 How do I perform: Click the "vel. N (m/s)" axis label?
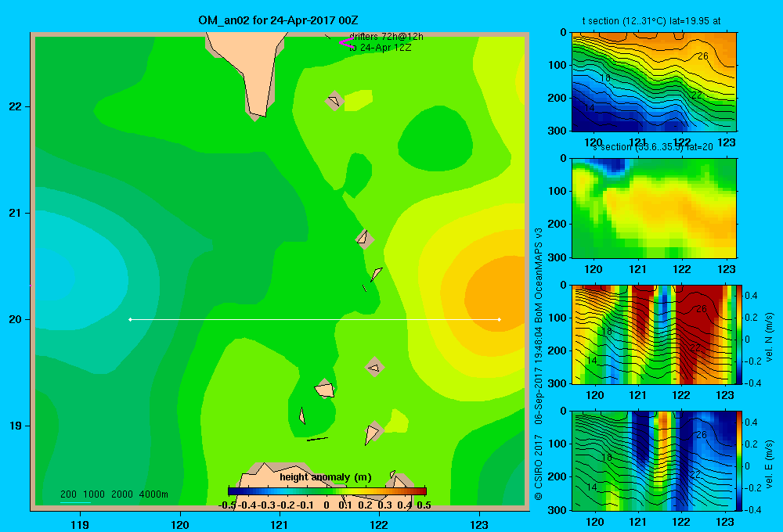(769, 337)
